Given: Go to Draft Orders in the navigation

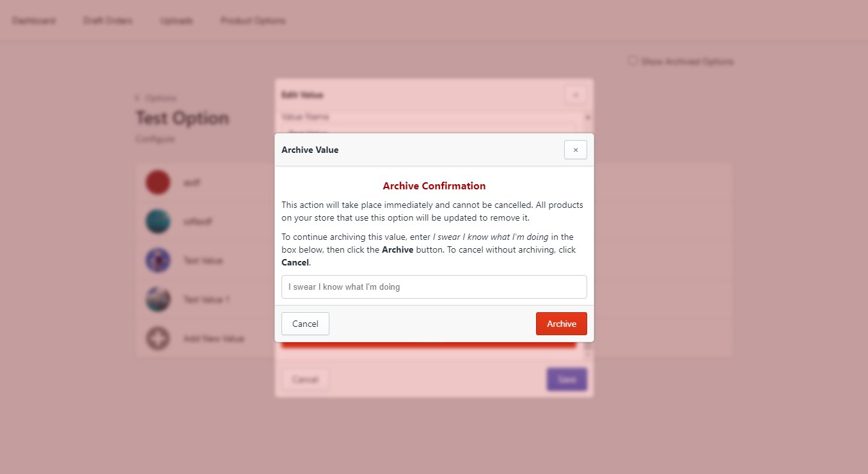Looking at the screenshot, I should click(x=108, y=20).
